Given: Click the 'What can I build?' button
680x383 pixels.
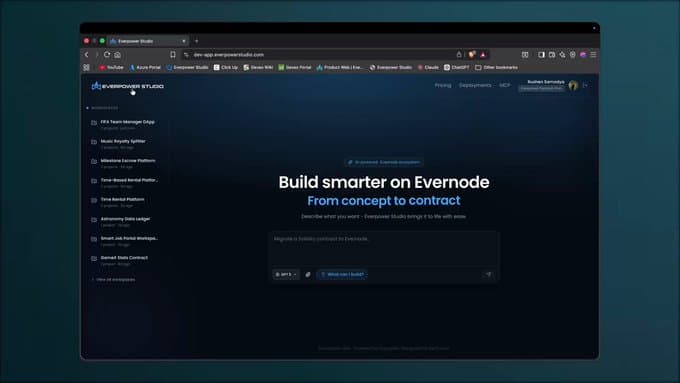Looking at the screenshot, I should click(x=342, y=275).
